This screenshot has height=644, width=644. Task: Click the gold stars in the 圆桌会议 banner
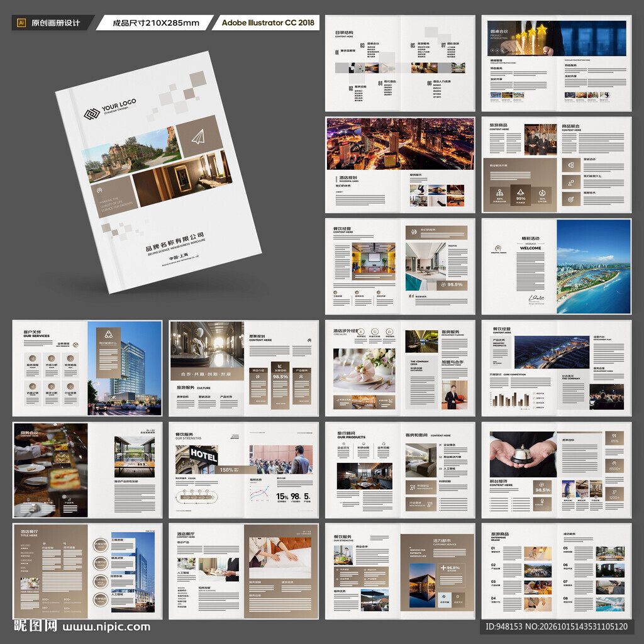(x=530, y=31)
